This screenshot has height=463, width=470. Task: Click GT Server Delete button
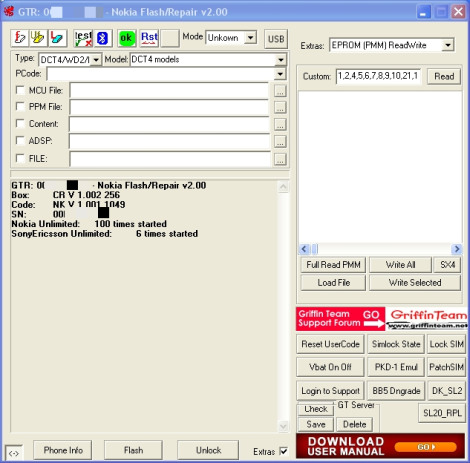pyautogui.click(x=354, y=424)
